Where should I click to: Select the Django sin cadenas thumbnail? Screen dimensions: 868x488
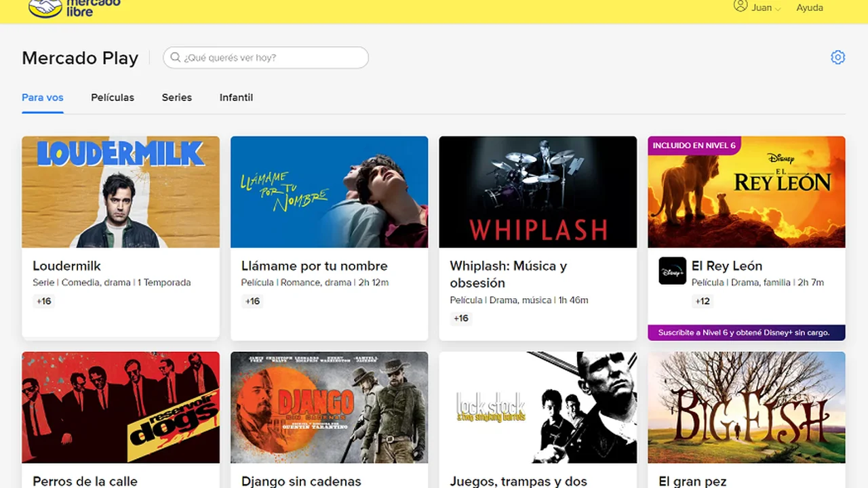(x=329, y=407)
